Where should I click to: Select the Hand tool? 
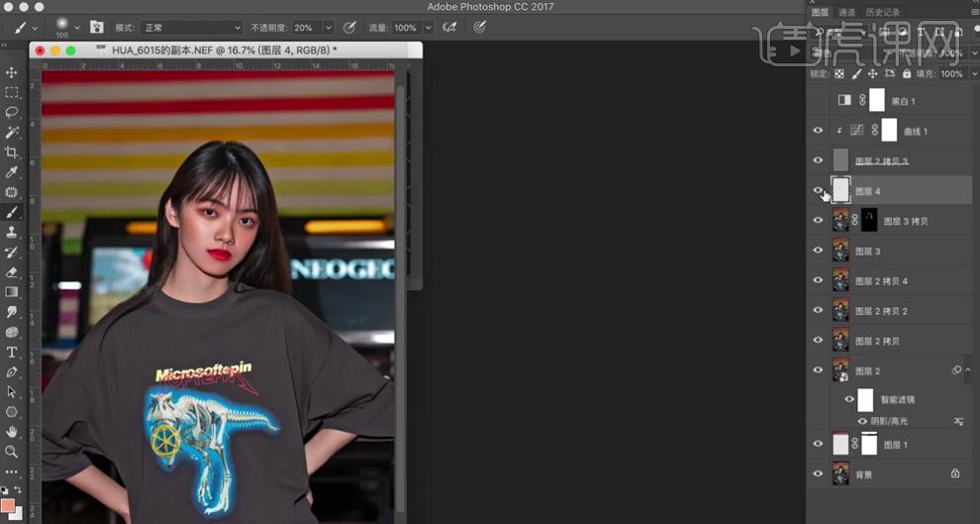click(11, 432)
